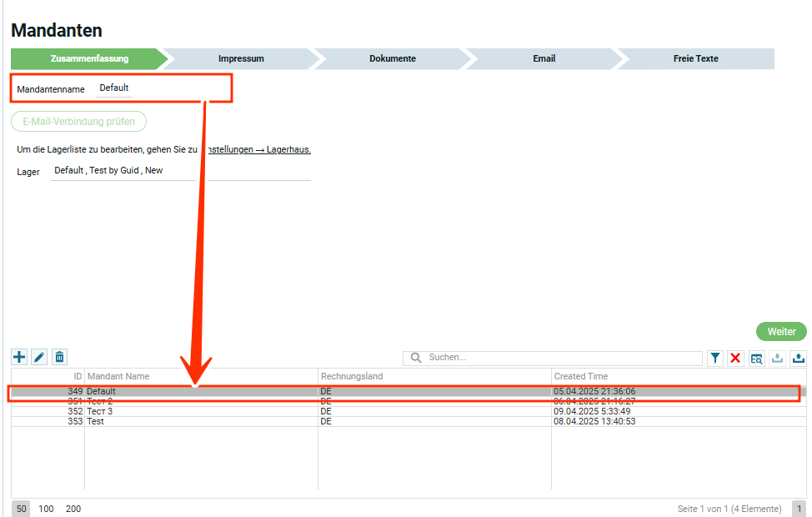
Task: Set page size to 100
Action: pyautogui.click(x=47, y=509)
